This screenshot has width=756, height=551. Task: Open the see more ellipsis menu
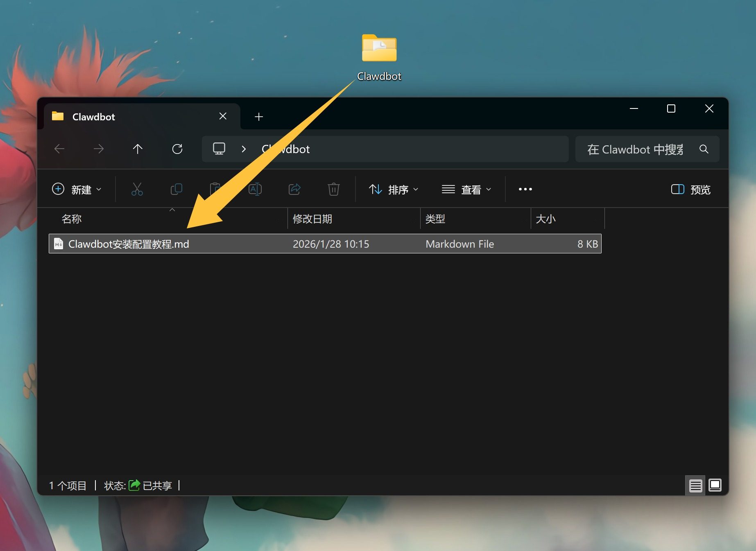pos(525,189)
